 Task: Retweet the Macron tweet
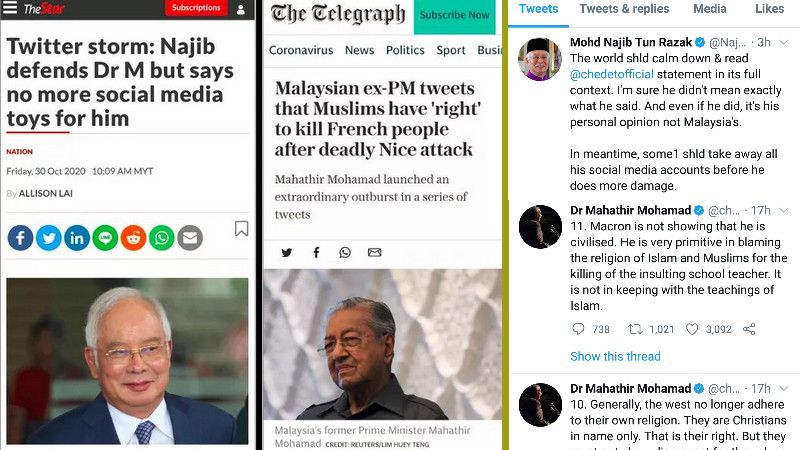[635, 330]
